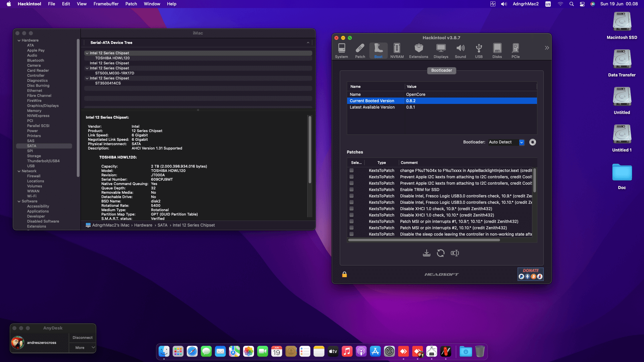Viewport: 644px width, 362px height.
Task: Click the refresh icon below Patches
Action: 441,253
